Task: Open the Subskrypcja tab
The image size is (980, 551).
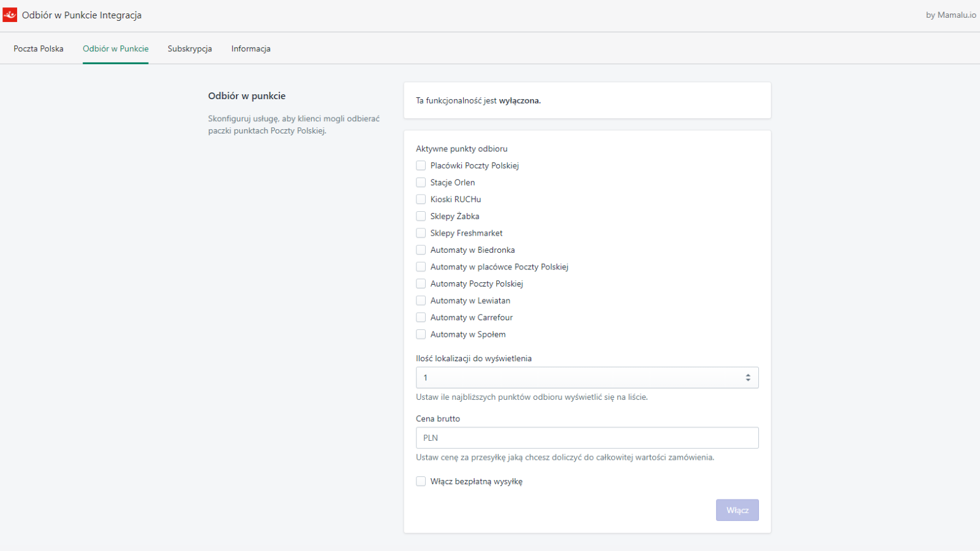Action: [x=190, y=49]
